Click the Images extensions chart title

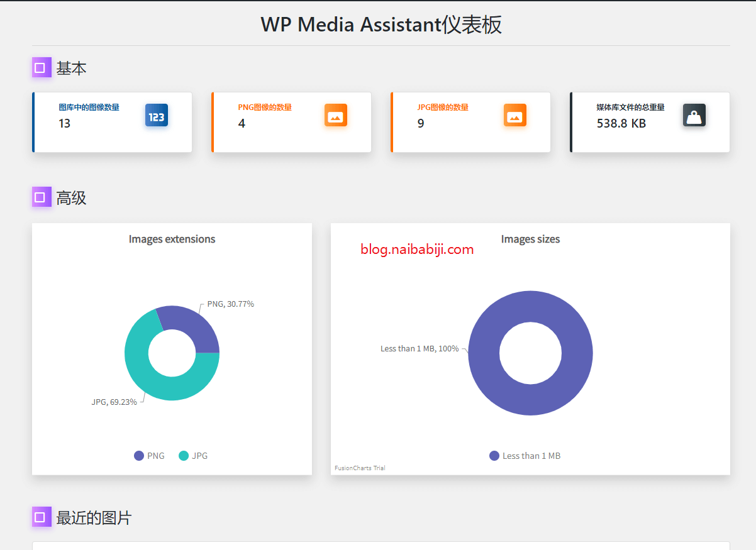tap(172, 239)
